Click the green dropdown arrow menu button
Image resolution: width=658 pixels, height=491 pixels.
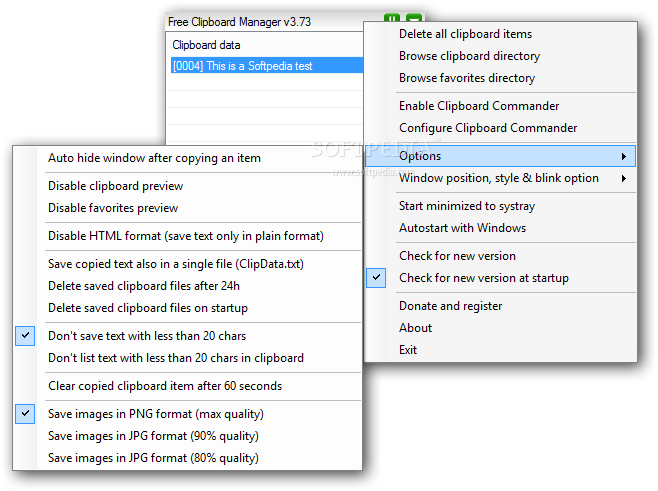pos(414,20)
